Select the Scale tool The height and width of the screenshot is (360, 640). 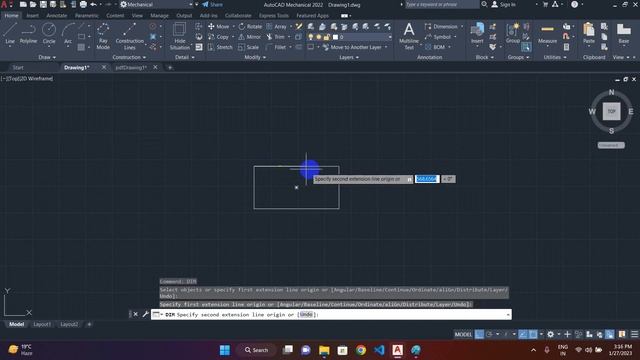pos(249,47)
